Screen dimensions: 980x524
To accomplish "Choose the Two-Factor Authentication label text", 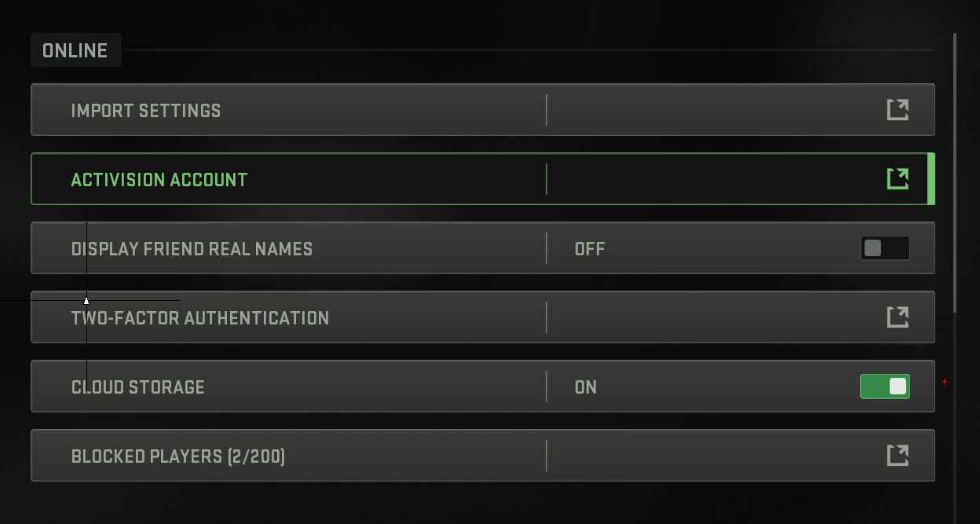I will (200, 318).
